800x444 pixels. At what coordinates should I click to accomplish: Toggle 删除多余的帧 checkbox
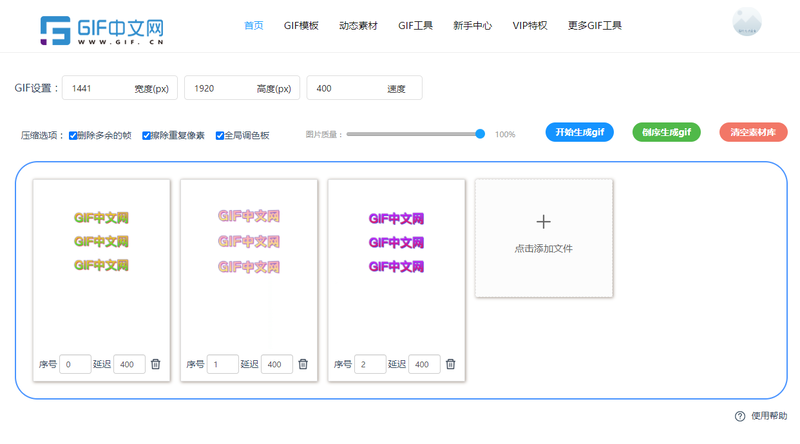[x=73, y=135]
